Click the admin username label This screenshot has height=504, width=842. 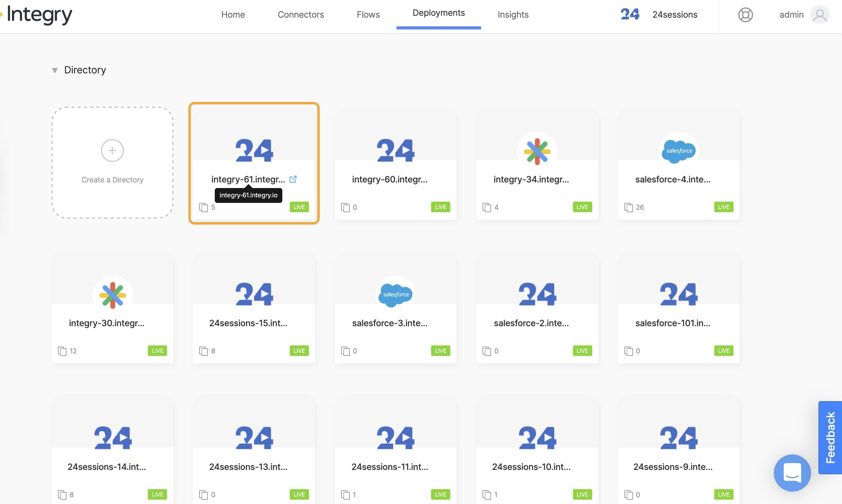[x=791, y=15]
